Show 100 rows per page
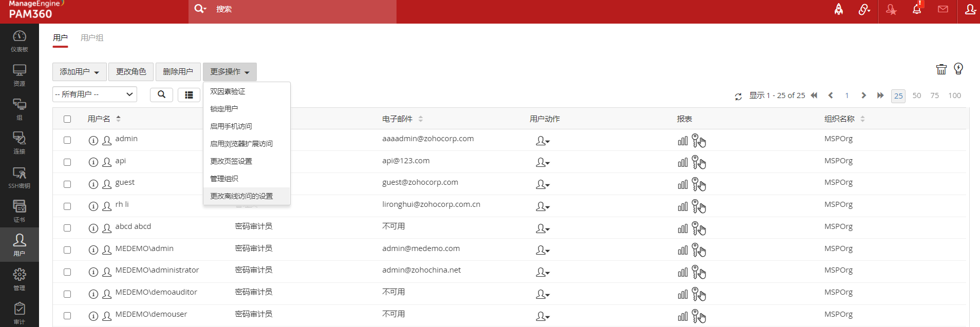980x327 pixels. coord(955,95)
